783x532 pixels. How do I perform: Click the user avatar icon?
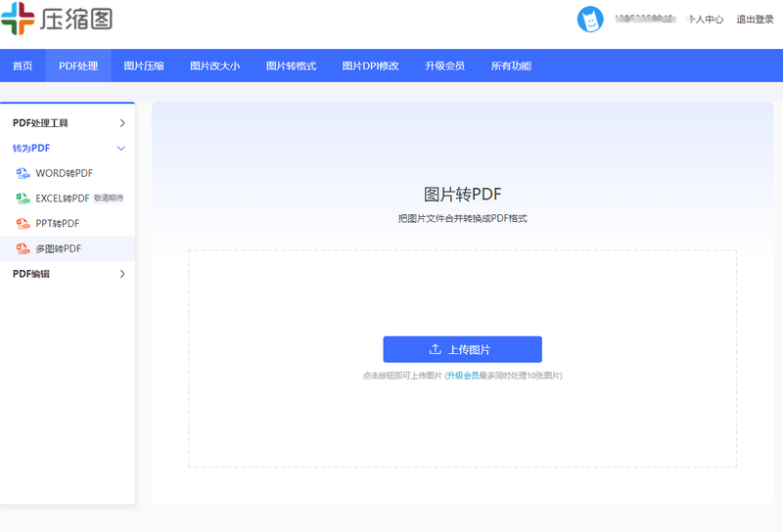click(x=590, y=19)
